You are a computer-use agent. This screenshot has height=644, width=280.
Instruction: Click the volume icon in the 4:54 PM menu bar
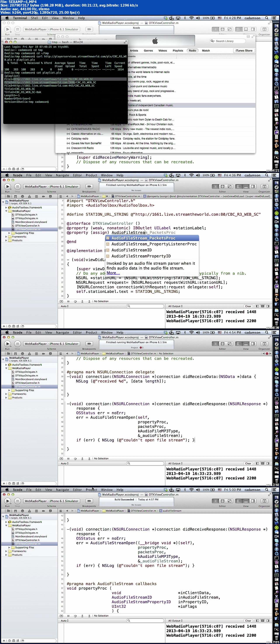(198, 333)
